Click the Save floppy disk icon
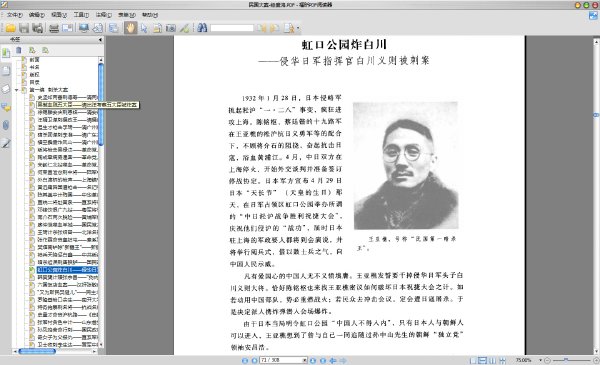 [x=24, y=28]
